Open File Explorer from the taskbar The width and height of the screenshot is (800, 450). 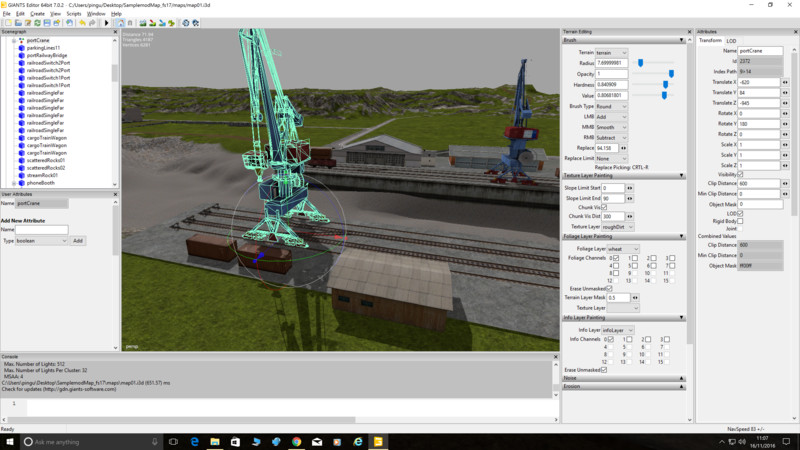point(215,442)
